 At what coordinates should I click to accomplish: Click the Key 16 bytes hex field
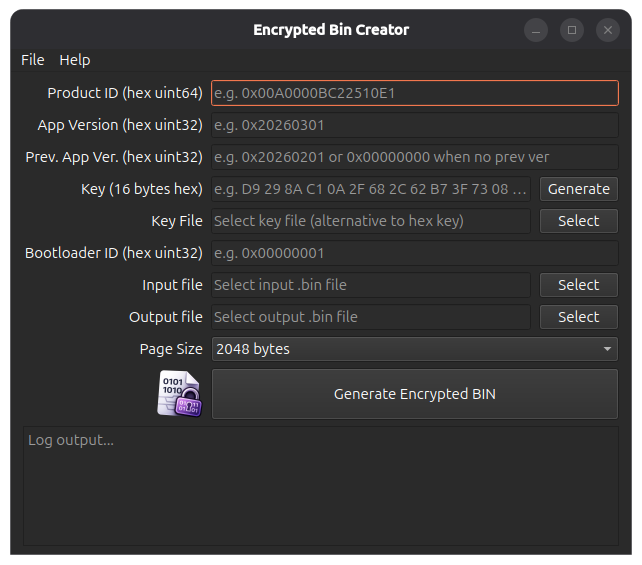coord(371,189)
